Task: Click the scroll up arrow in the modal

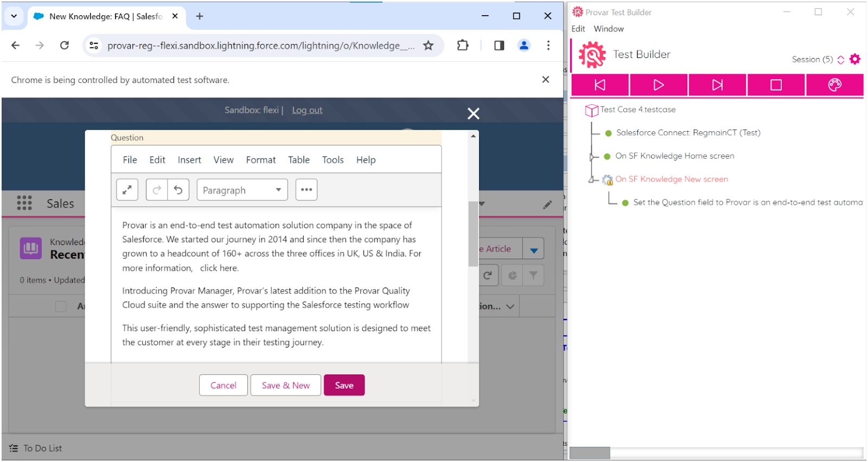Action: pos(474,136)
